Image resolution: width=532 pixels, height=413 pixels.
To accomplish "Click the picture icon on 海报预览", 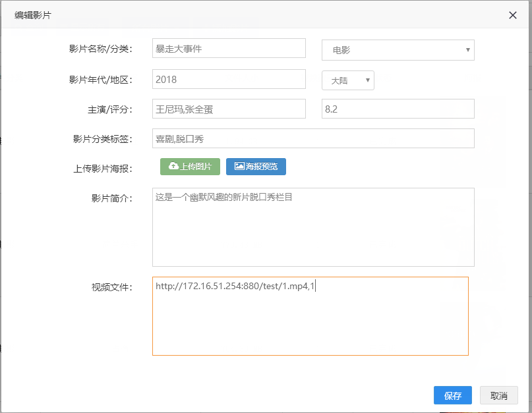I will 239,166.
